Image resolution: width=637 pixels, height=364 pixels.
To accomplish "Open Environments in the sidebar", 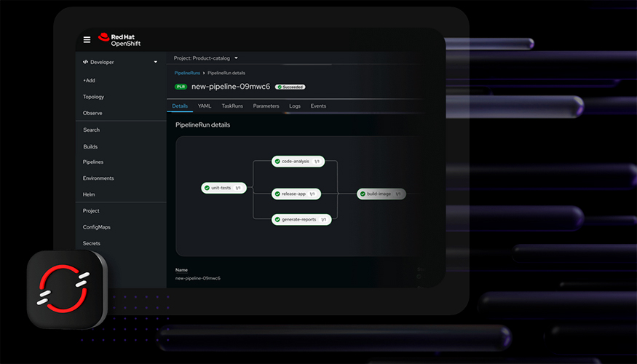I will point(98,178).
